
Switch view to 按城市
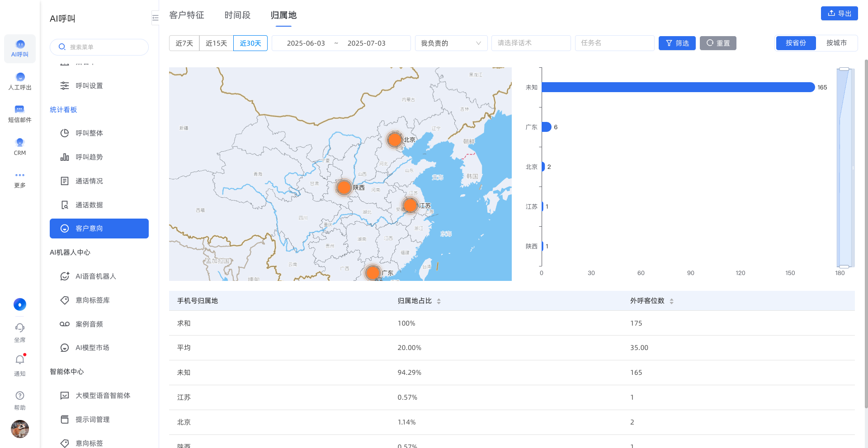836,43
